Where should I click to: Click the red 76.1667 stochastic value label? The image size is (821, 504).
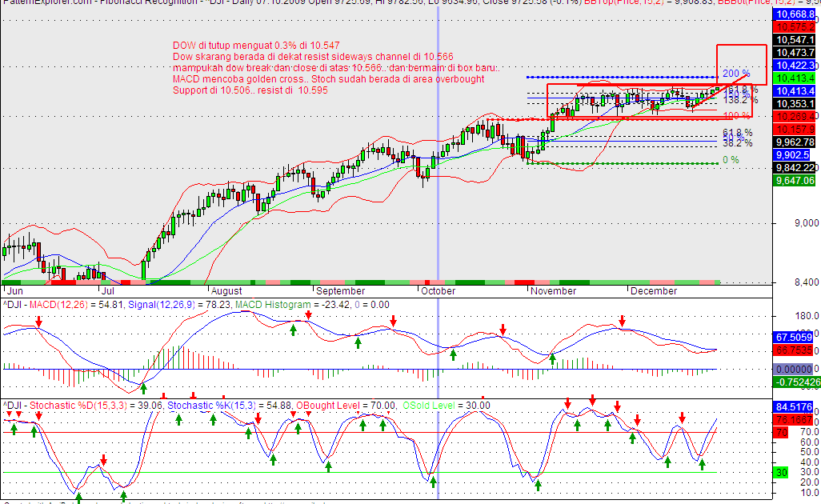[793, 420]
